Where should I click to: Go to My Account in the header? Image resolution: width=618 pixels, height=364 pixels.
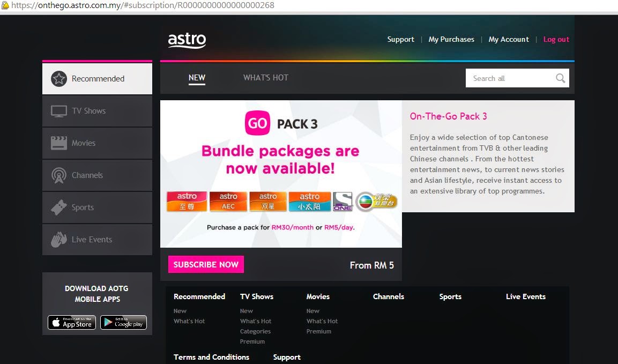[509, 40]
